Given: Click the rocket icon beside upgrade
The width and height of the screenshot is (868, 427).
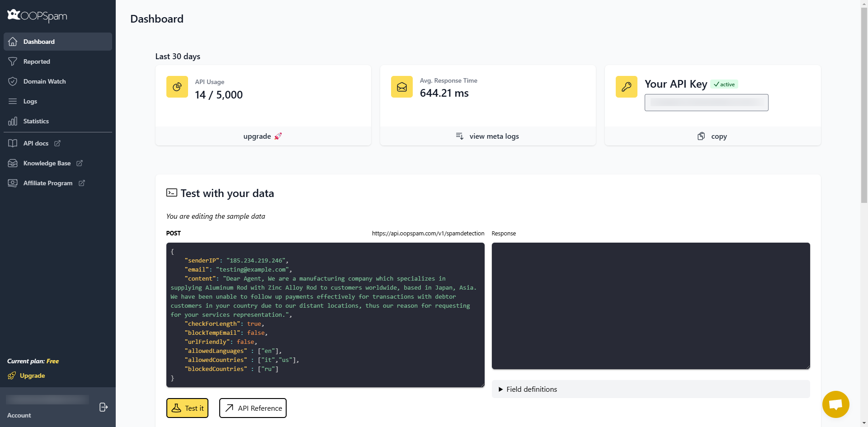Looking at the screenshot, I should point(278,136).
